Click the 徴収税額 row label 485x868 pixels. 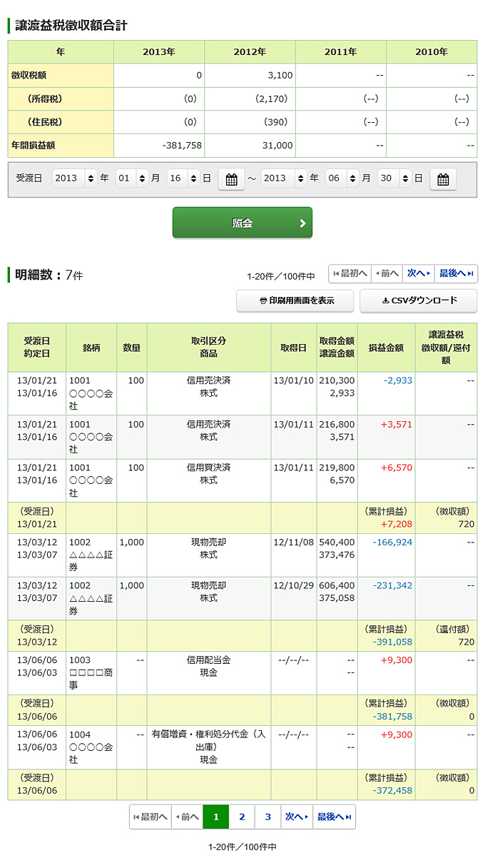[61, 76]
